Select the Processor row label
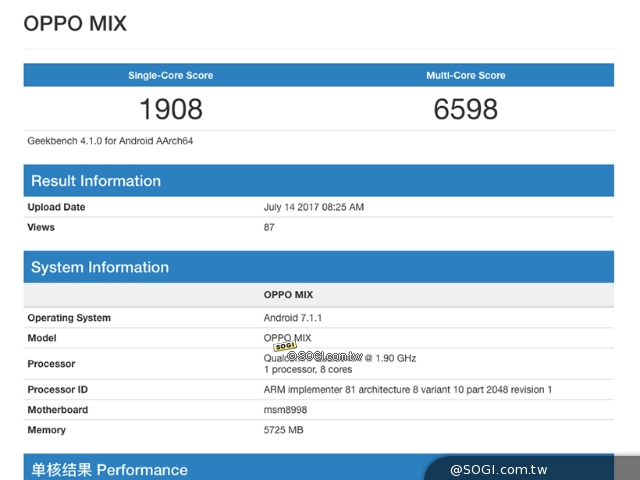The image size is (640, 480). [51, 364]
